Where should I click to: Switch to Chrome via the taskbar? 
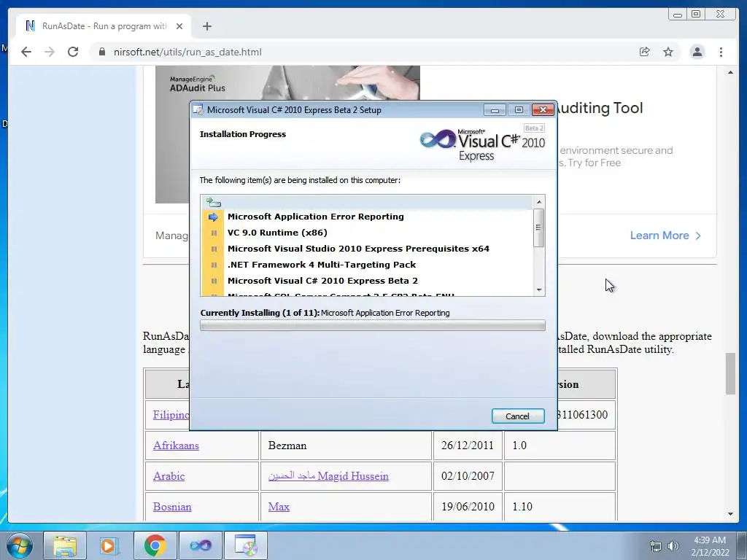(x=155, y=545)
